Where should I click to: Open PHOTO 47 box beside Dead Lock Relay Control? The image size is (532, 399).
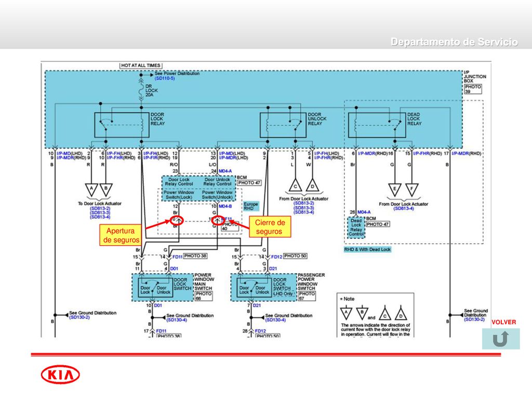click(x=378, y=224)
